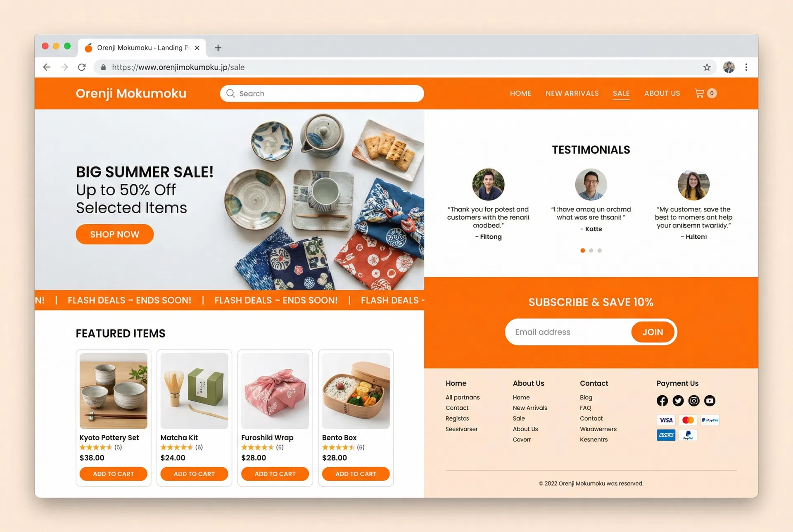Bookmark page with the star icon
The height and width of the screenshot is (532, 793).
(x=707, y=67)
